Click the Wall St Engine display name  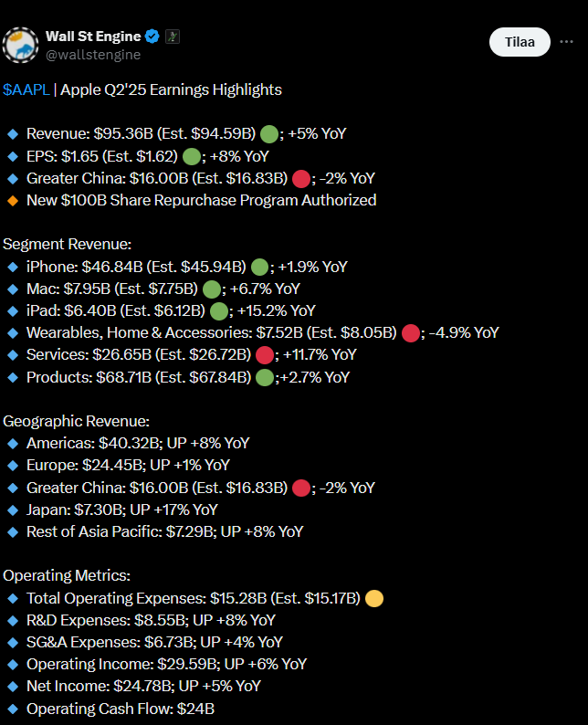[93, 37]
